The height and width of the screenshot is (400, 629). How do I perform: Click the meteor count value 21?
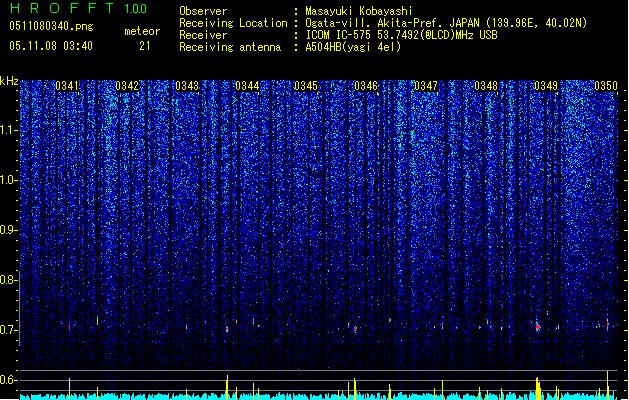145,46
